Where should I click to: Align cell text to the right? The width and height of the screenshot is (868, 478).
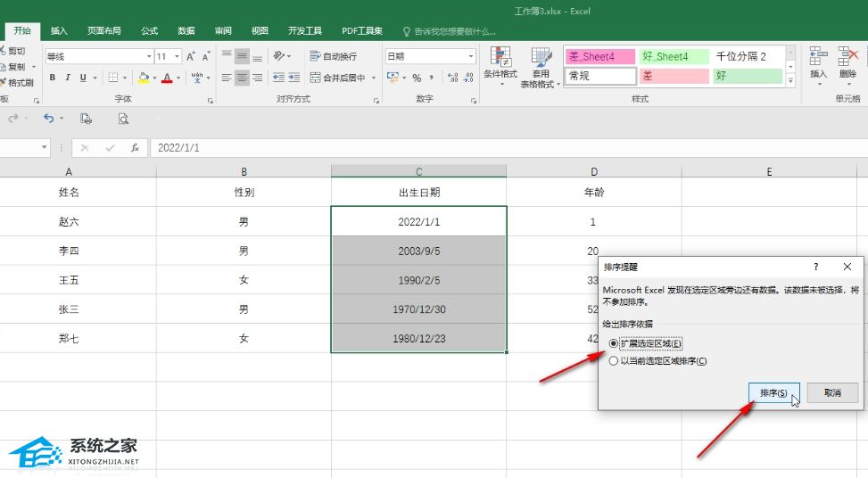coord(258,78)
